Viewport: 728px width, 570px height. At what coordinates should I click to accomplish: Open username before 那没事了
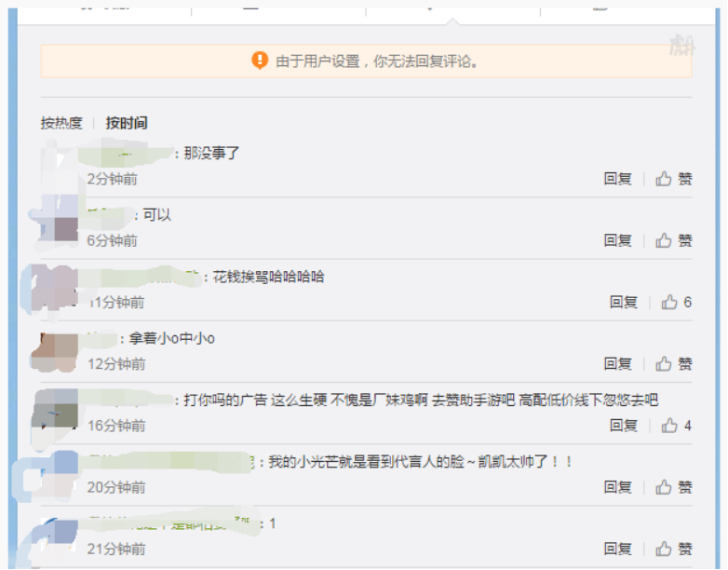point(129,154)
